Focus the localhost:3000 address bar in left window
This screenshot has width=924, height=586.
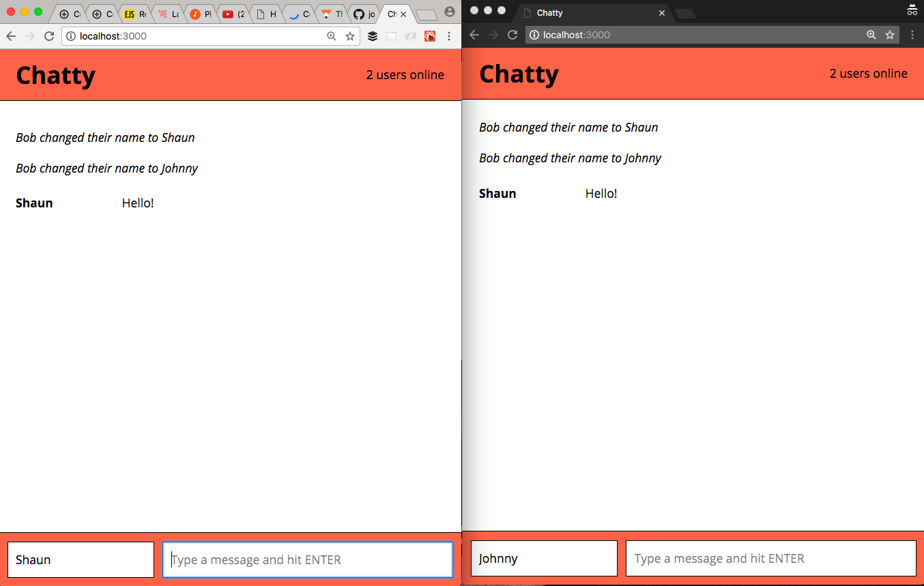pos(212,36)
